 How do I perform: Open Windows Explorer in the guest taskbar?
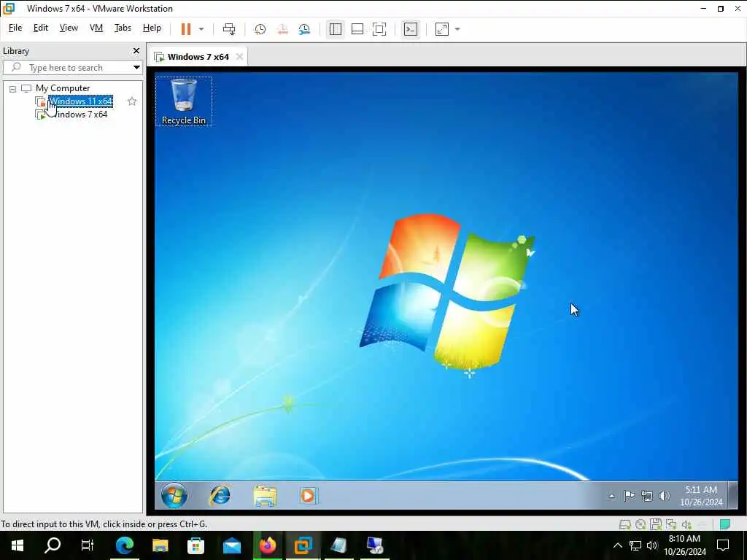point(265,495)
